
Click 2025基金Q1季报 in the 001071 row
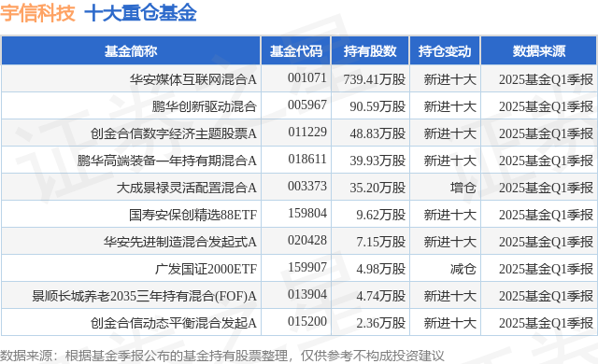click(546, 79)
